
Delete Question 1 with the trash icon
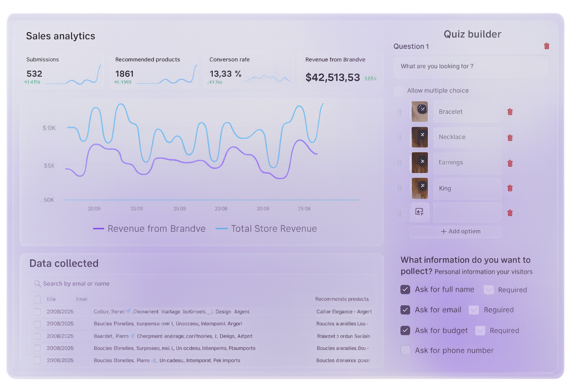tap(546, 46)
